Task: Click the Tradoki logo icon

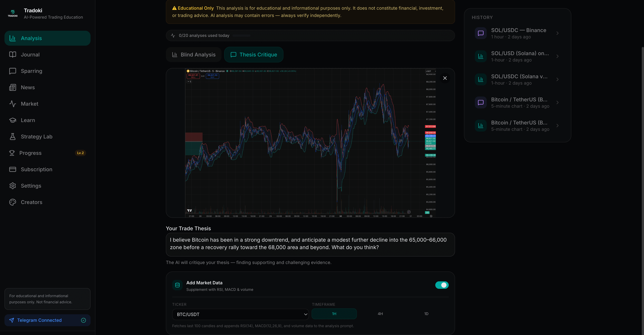Action: coord(12,13)
